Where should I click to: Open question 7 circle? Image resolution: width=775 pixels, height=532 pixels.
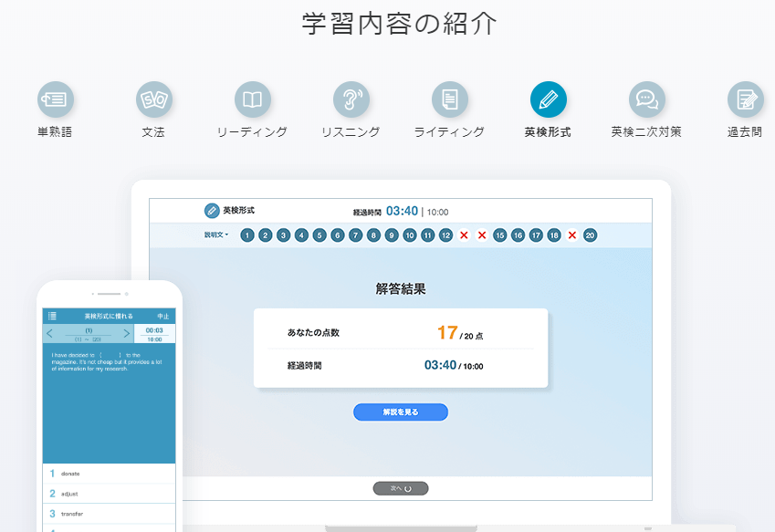click(355, 235)
